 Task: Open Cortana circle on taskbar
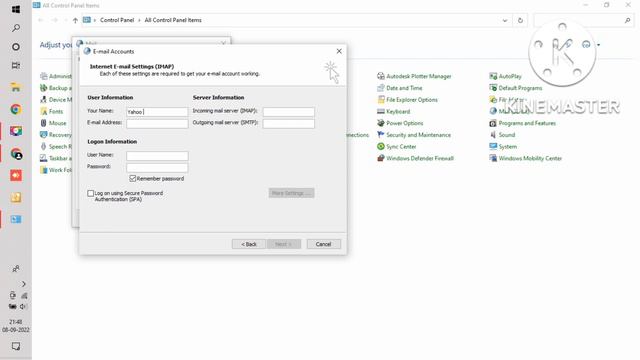pyautogui.click(x=16, y=47)
